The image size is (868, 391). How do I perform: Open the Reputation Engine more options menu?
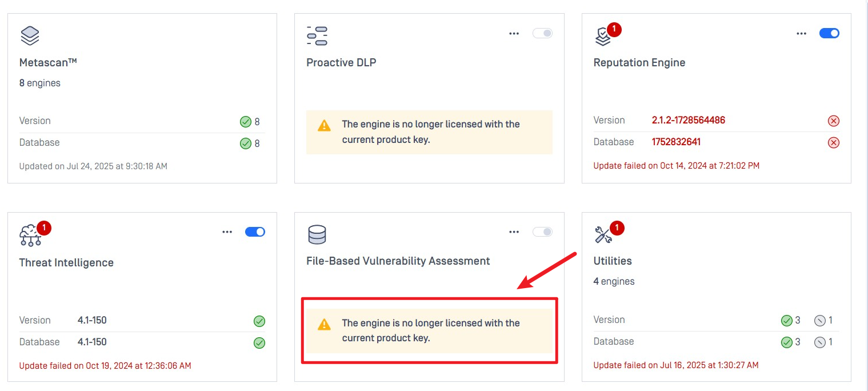(x=802, y=33)
